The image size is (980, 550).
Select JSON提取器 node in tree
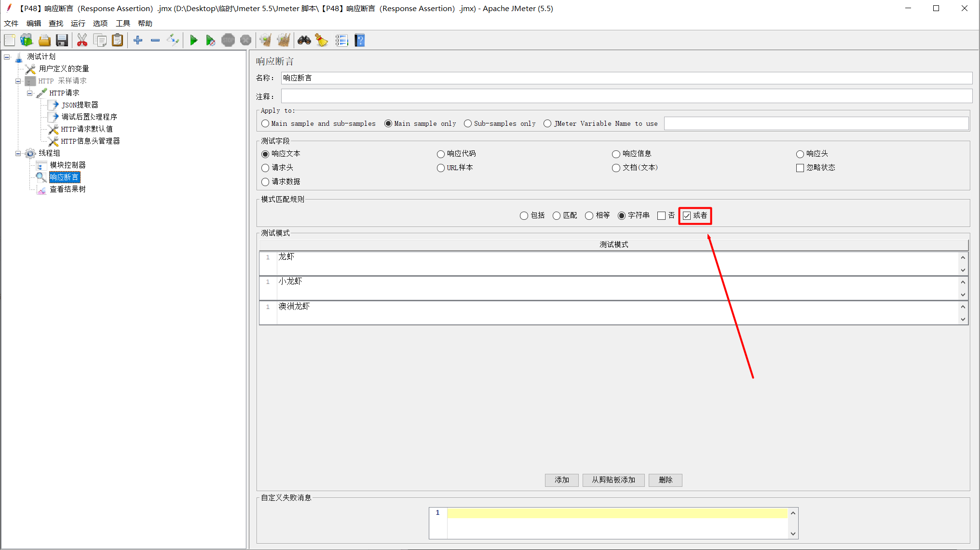[x=80, y=105]
